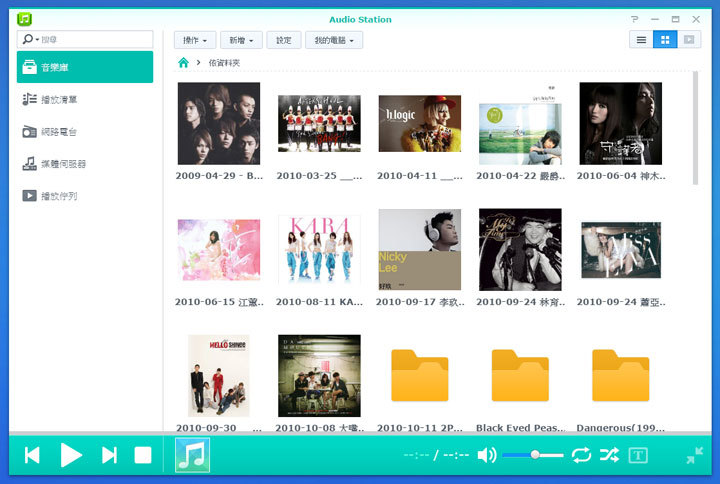Open the 新增 dropdown
The height and width of the screenshot is (484, 720).
pos(241,40)
